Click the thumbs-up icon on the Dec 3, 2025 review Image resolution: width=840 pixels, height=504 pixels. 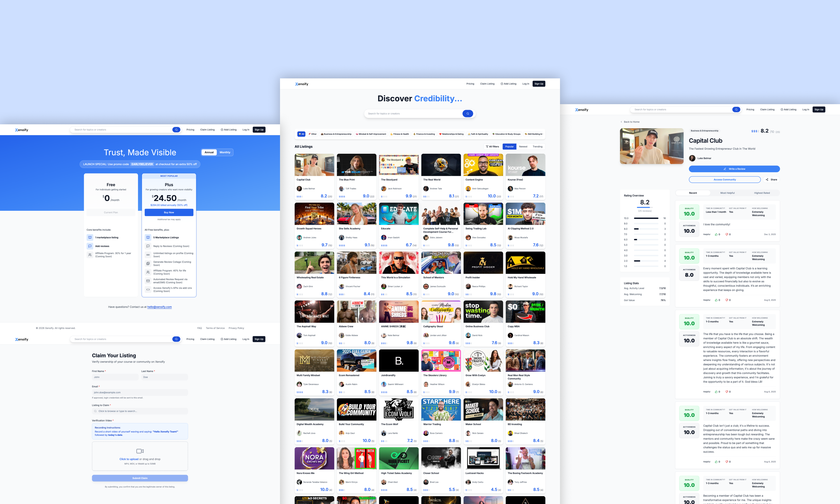click(716, 234)
